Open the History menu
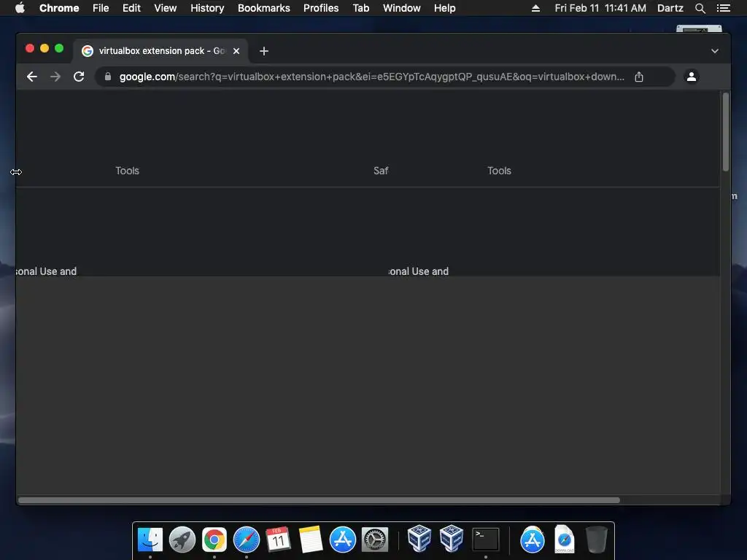This screenshot has width=747, height=560. [x=207, y=8]
